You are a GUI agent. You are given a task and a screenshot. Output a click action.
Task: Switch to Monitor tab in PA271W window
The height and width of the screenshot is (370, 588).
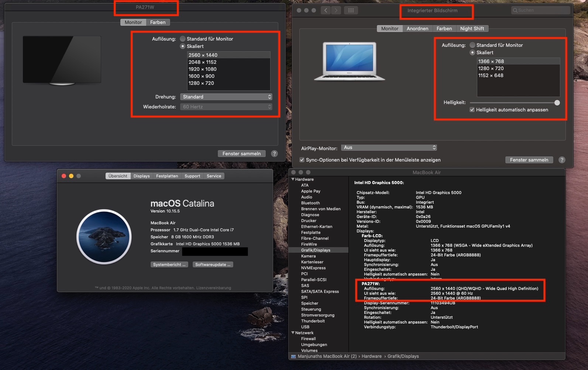[x=133, y=23]
